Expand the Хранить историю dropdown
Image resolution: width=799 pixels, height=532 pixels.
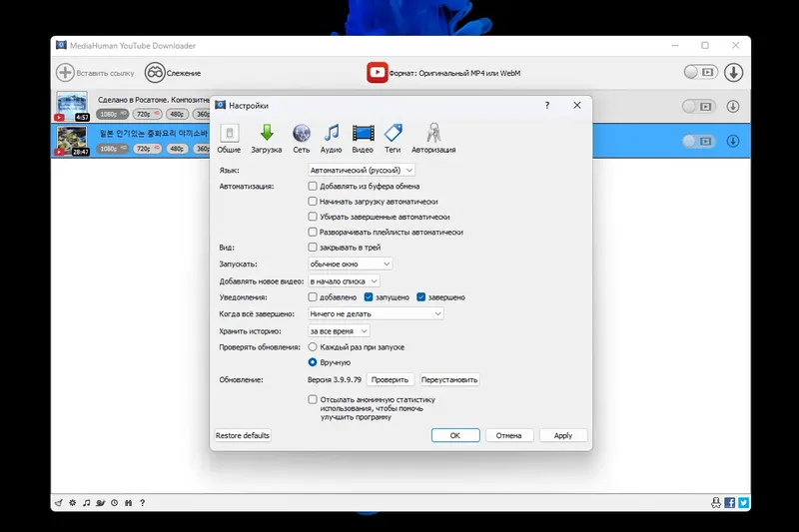tap(339, 331)
